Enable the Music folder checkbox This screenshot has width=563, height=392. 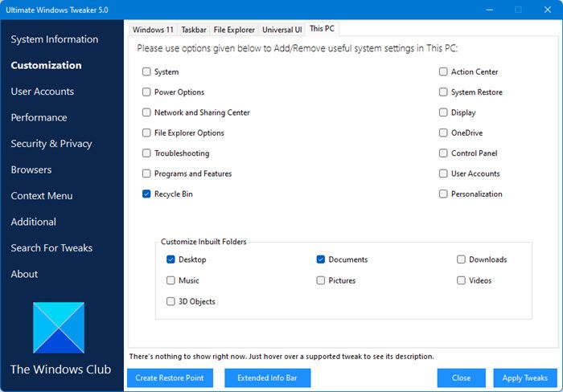[171, 280]
